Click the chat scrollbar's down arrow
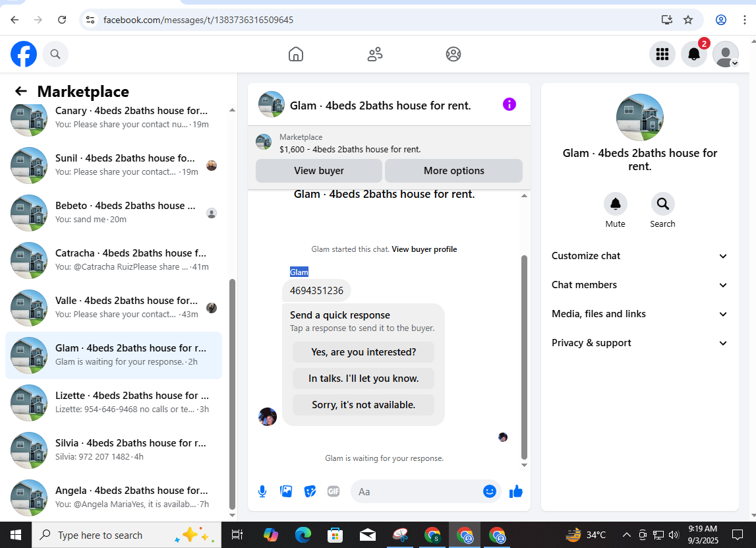Screen dimensions: 756x548 (524, 465)
